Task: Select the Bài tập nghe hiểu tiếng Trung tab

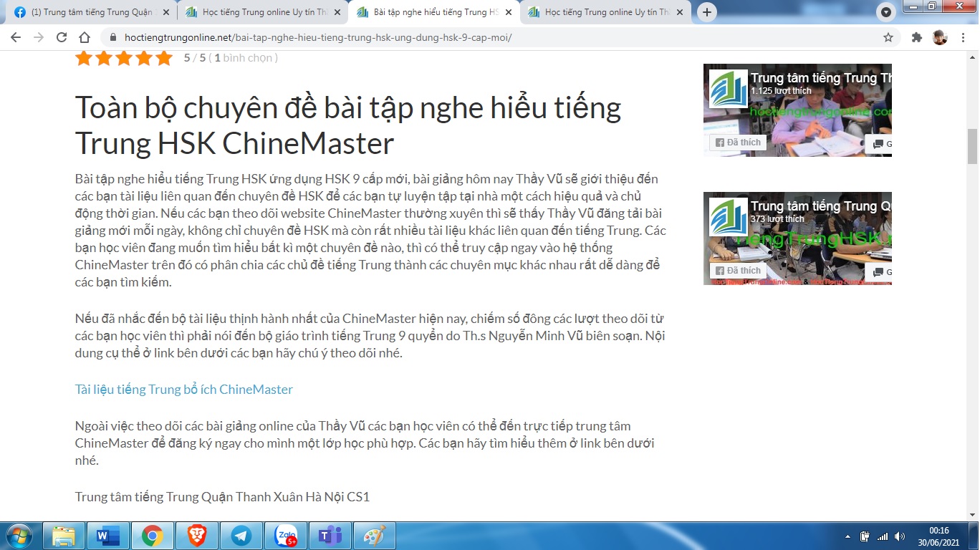Action: click(433, 12)
